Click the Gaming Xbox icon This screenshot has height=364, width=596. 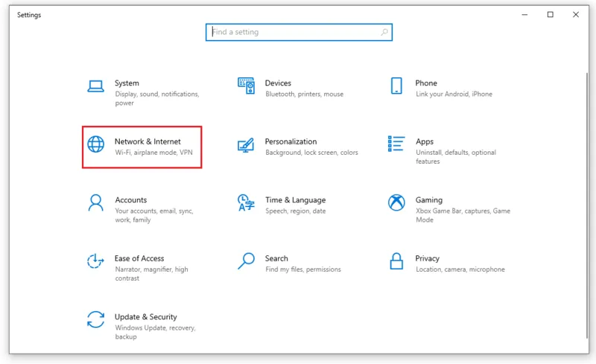pyautogui.click(x=396, y=202)
